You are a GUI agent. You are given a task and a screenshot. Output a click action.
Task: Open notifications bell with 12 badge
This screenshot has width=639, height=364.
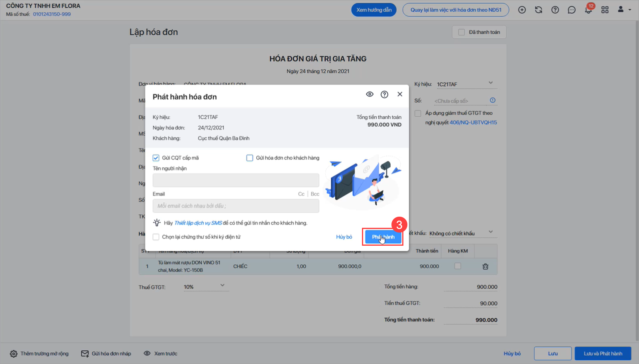click(x=588, y=10)
